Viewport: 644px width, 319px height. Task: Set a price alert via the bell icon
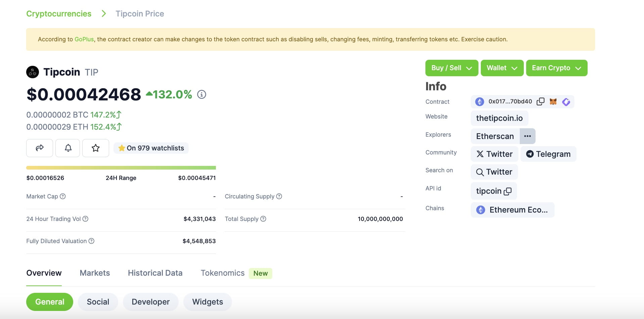click(x=67, y=148)
